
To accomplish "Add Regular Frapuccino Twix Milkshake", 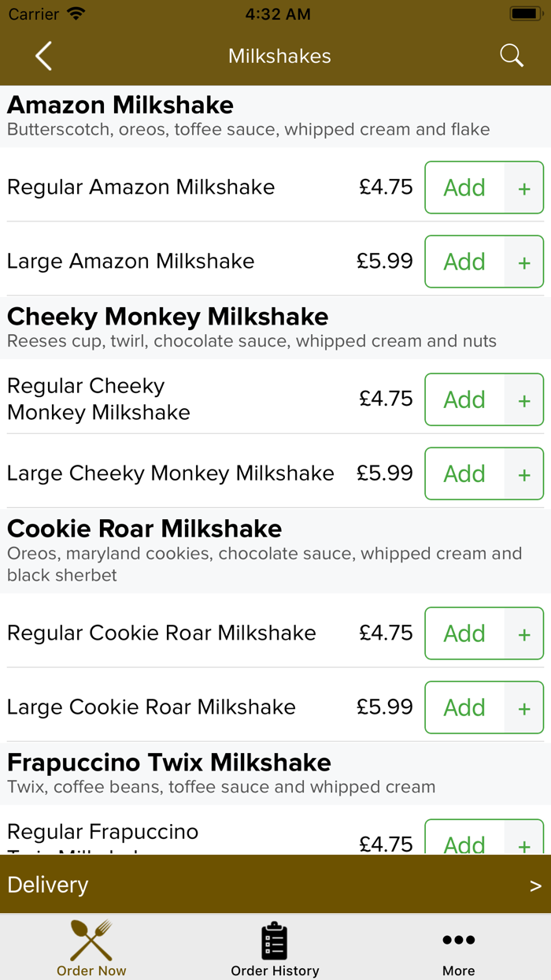I will pos(464,841).
